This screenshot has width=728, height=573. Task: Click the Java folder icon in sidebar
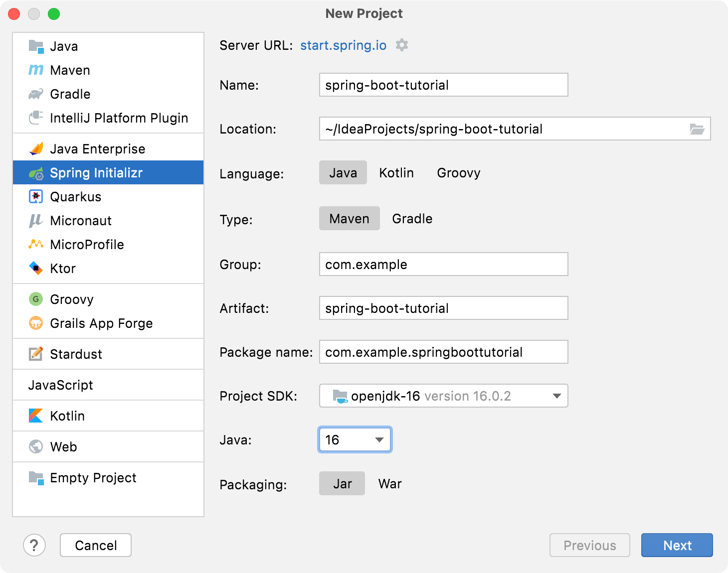36,46
